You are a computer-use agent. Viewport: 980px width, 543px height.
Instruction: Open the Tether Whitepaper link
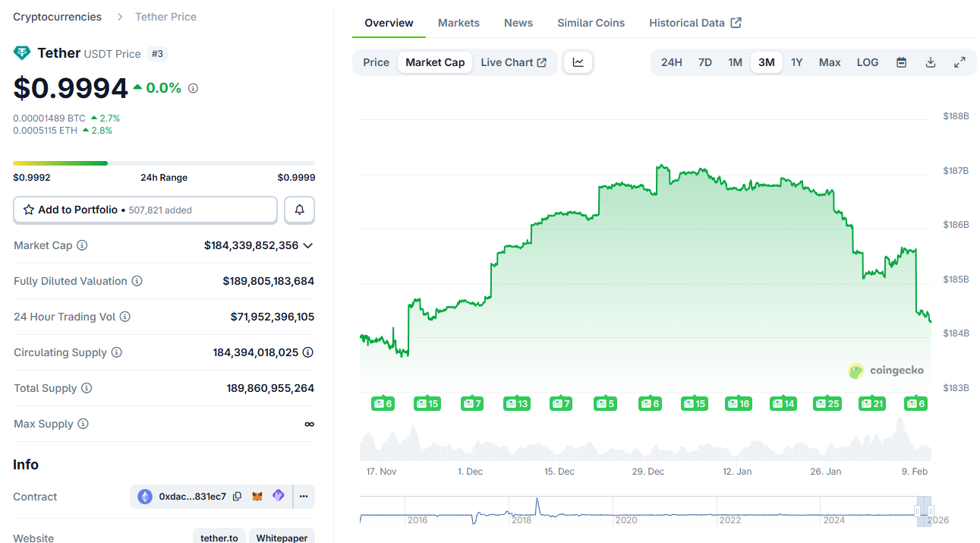(281, 537)
